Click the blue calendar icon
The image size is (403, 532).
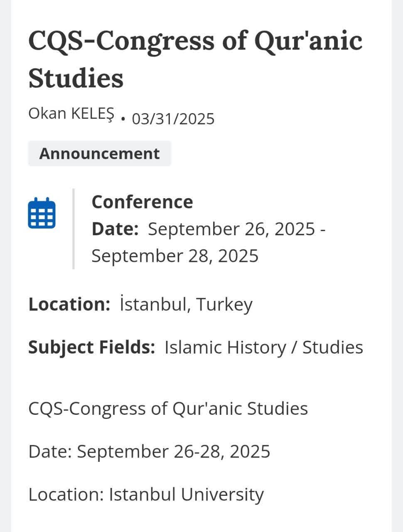pyautogui.click(x=42, y=213)
